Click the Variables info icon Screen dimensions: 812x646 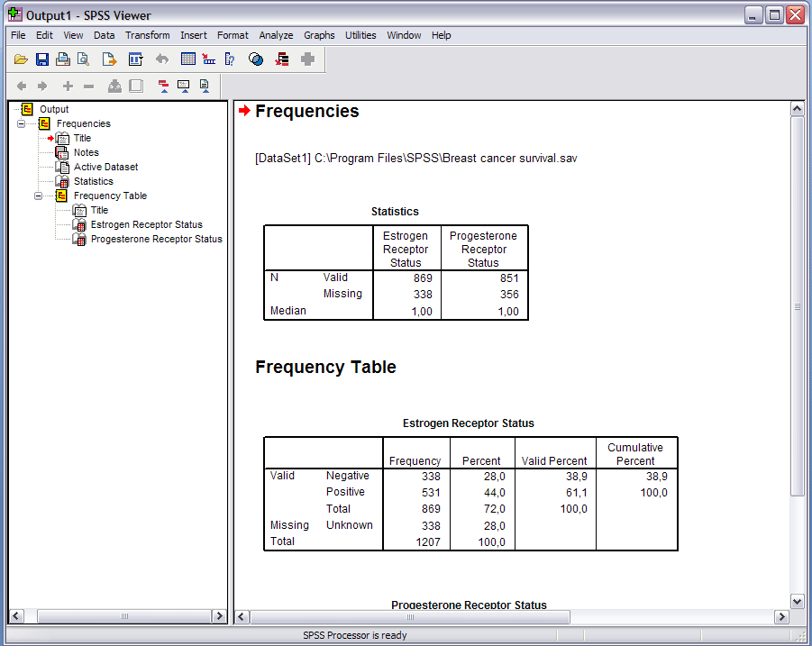click(230, 59)
